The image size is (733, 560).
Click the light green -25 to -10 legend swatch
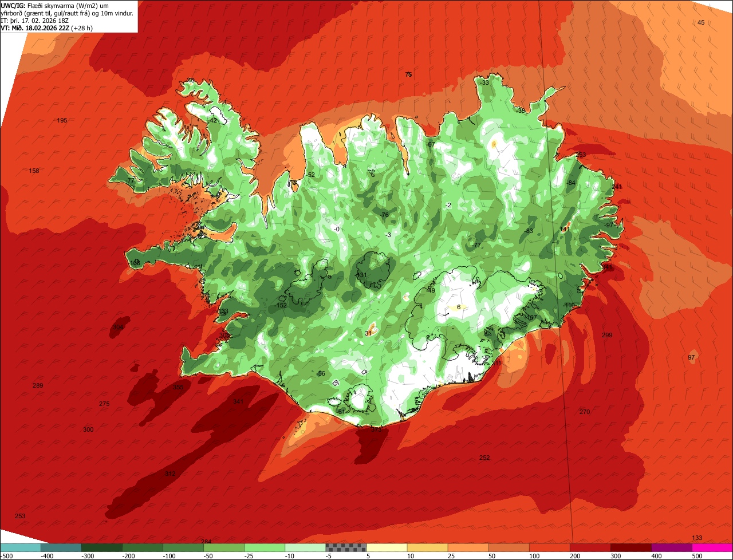click(265, 547)
